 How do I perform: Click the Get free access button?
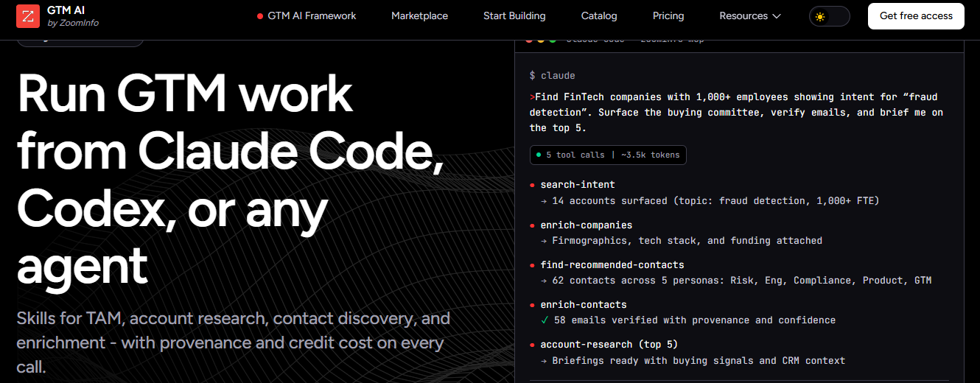[x=916, y=16]
